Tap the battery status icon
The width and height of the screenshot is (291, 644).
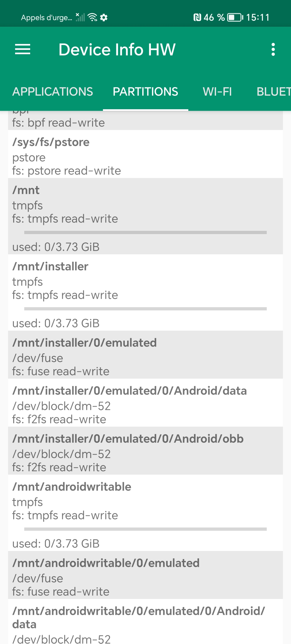click(235, 18)
